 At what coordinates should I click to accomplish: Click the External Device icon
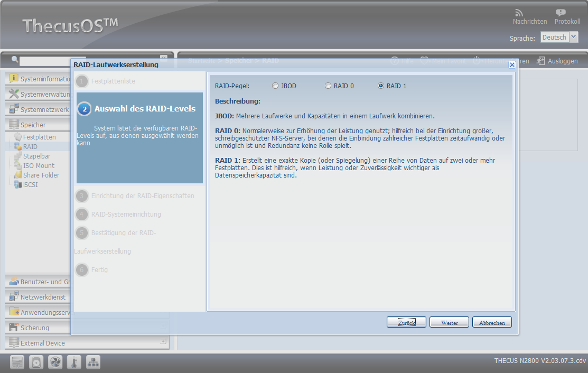(14, 343)
